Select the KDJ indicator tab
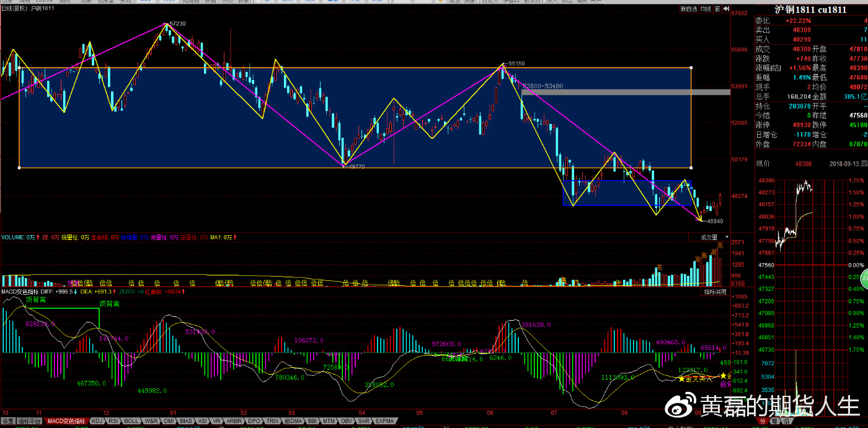This screenshot has width=868, height=428. [x=97, y=421]
